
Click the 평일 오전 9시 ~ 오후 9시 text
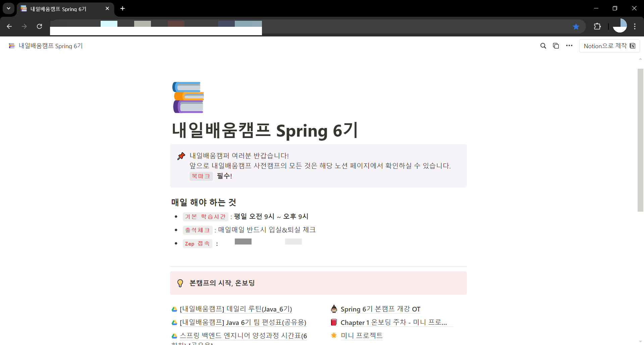(271, 216)
